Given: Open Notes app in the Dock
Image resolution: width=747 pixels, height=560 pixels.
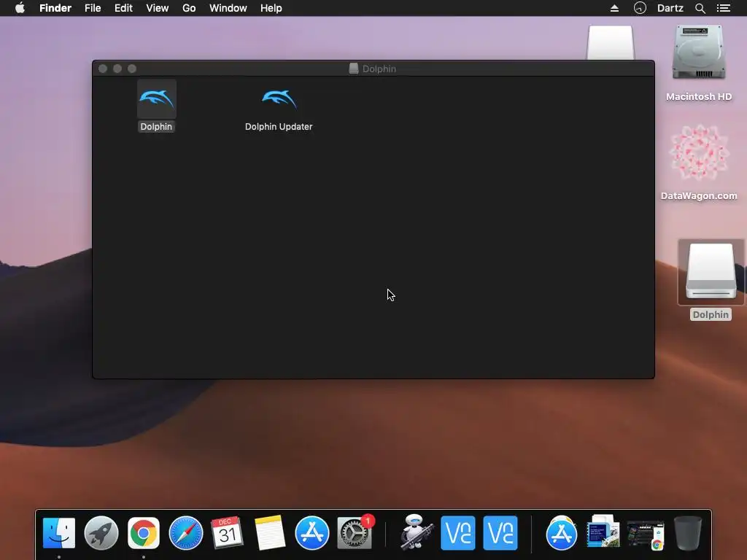Looking at the screenshot, I should 270,533.
